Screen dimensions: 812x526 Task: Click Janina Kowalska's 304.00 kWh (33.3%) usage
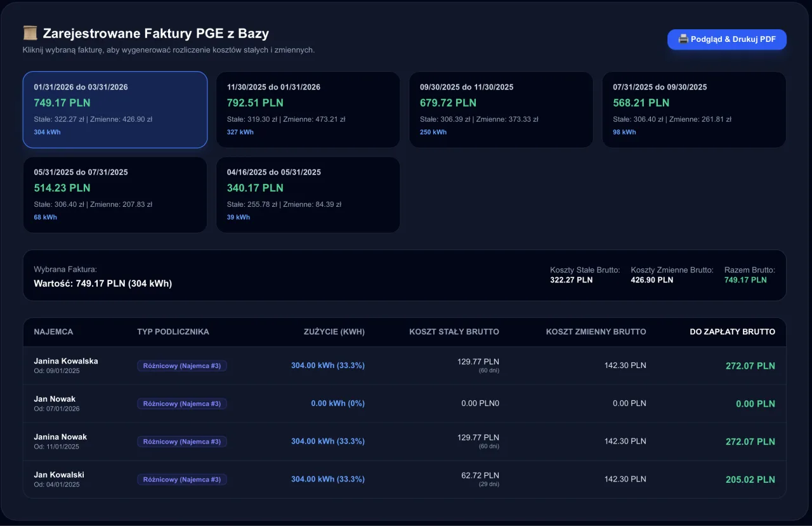click(328, 365)
